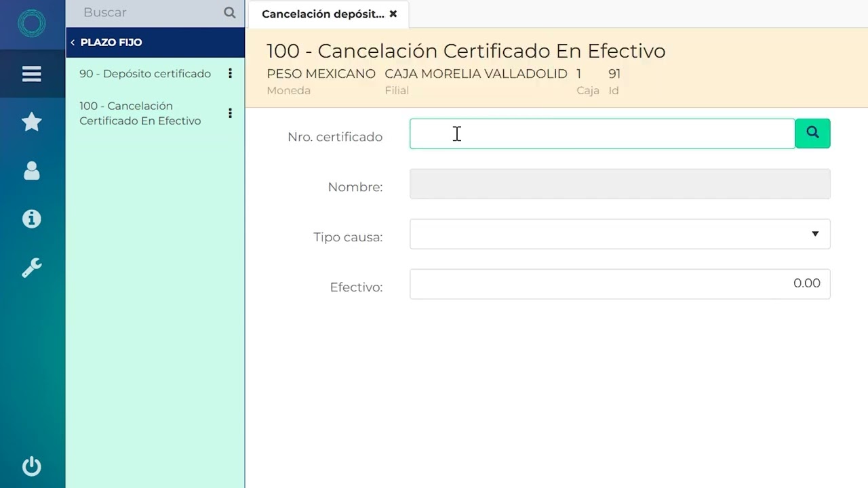Open options for 90 - Depósito certificado
This screenshot has height=488, width=868.
click(x=230, y=73)
